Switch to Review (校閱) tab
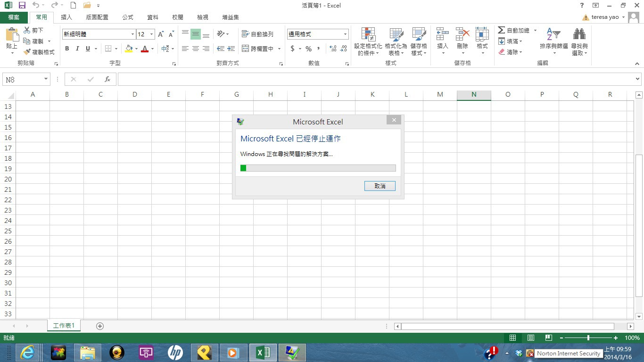The image size is (644, 362). click(x=178, y=17)
